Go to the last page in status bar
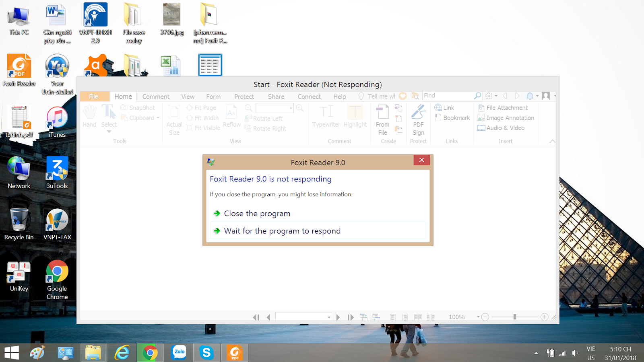This screenshot has height=362, width=644. coord(351,317)
